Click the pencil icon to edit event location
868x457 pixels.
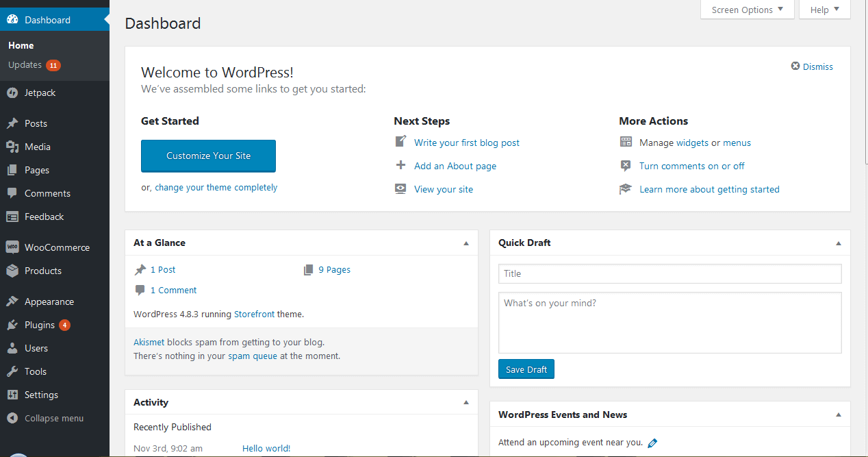pos(652,443)
